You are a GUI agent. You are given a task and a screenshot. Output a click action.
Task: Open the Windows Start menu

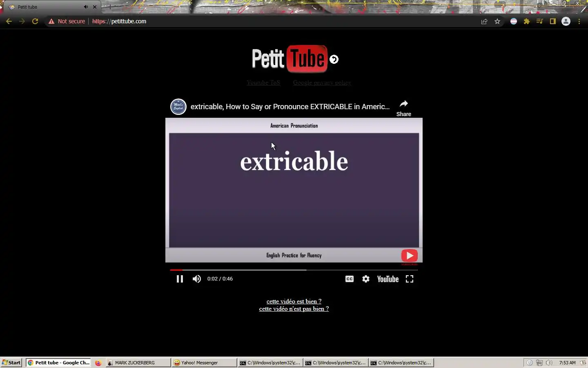point(11,363)
